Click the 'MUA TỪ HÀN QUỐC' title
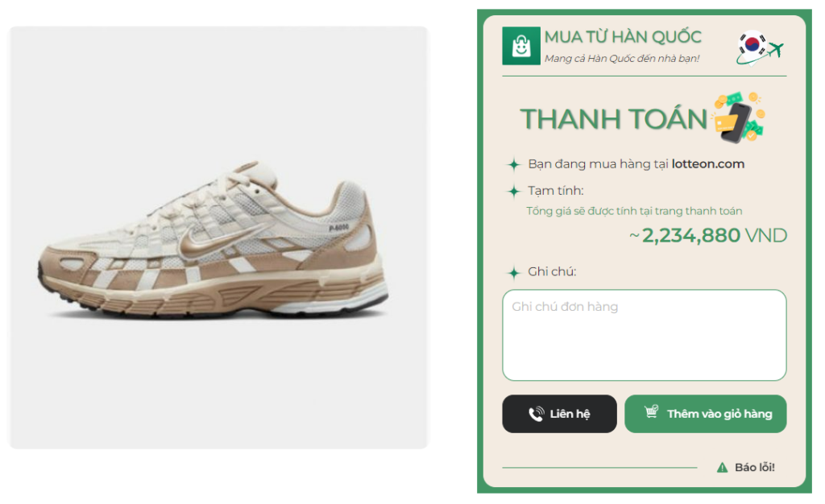This screenshot has height=504, width=825. (x=622, y=37)
